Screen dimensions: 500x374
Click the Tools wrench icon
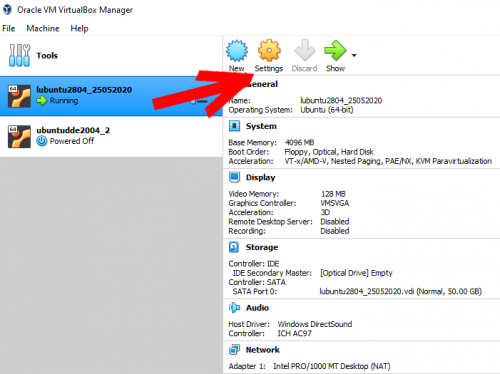pos(19,55)
